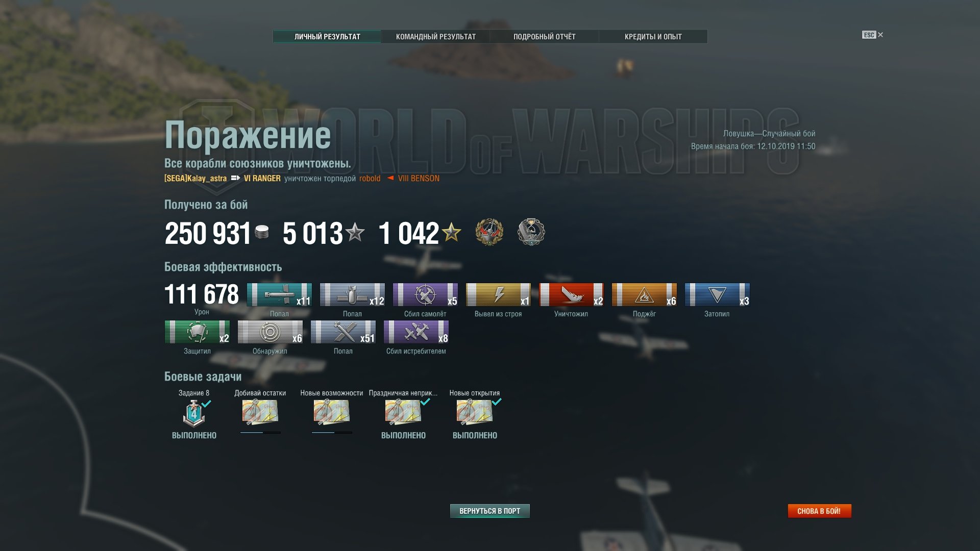The height and width of the screenshot is (551, 980).
Task: Click the torpedo hits ribbon x11
Action: pos(279,295)
